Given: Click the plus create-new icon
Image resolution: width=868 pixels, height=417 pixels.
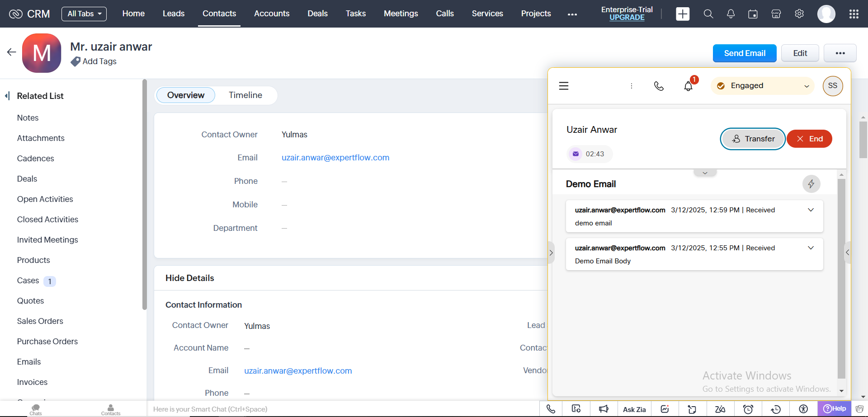Looking at the screenshot, I should point(683,14).
